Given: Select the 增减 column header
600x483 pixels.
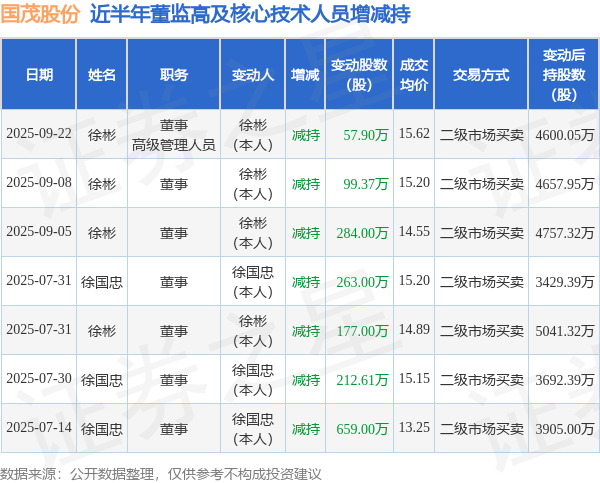Looking at the screenshot, I should click(305, 75).
